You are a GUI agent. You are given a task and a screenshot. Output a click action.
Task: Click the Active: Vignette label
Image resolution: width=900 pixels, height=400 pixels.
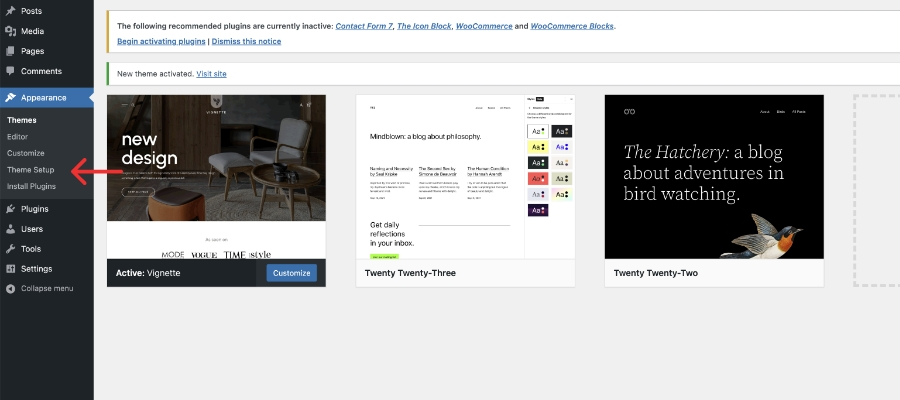(148, 273)
